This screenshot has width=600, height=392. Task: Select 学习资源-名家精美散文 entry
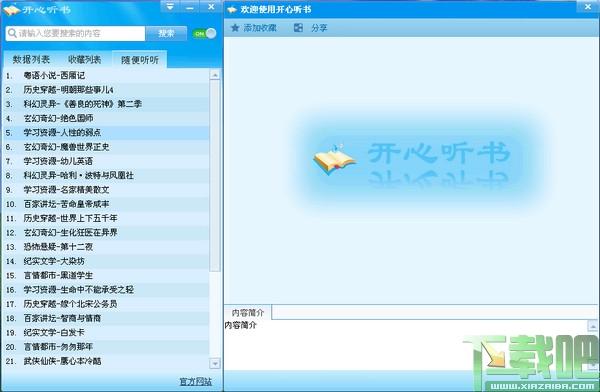tap(107, 189)
